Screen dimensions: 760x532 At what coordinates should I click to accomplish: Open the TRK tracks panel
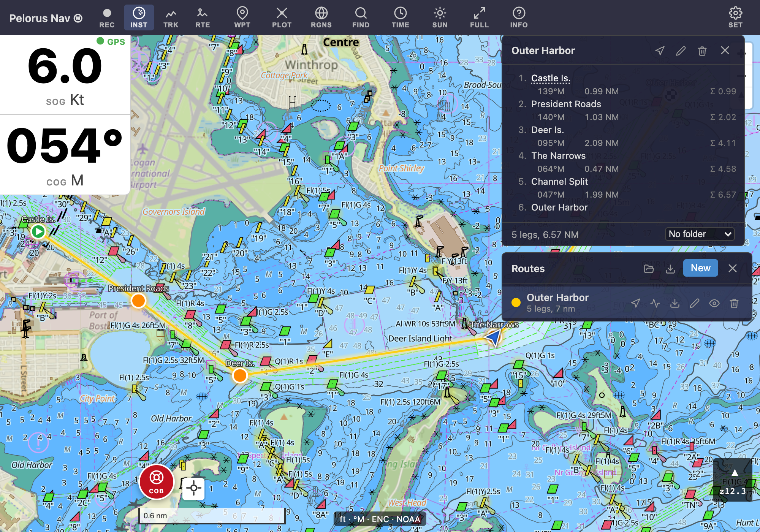click(171, 17)
